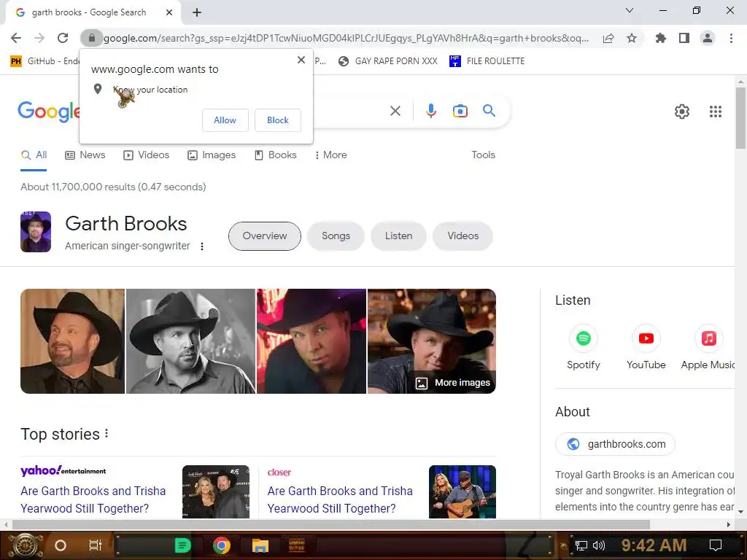Select the All results tab
747x560 pixels.
point(34,155)
